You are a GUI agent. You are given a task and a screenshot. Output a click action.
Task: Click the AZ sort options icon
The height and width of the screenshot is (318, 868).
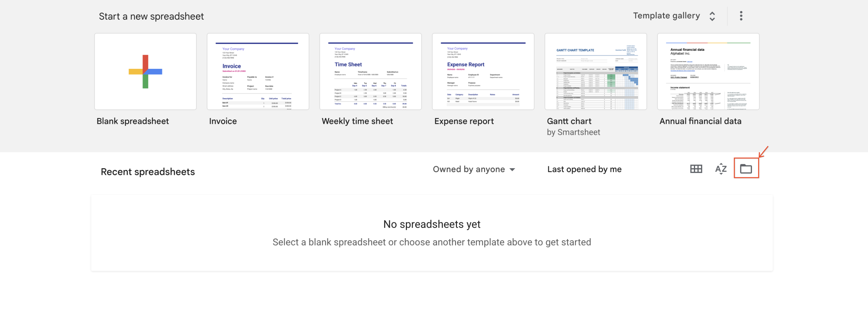pos(721,168)
